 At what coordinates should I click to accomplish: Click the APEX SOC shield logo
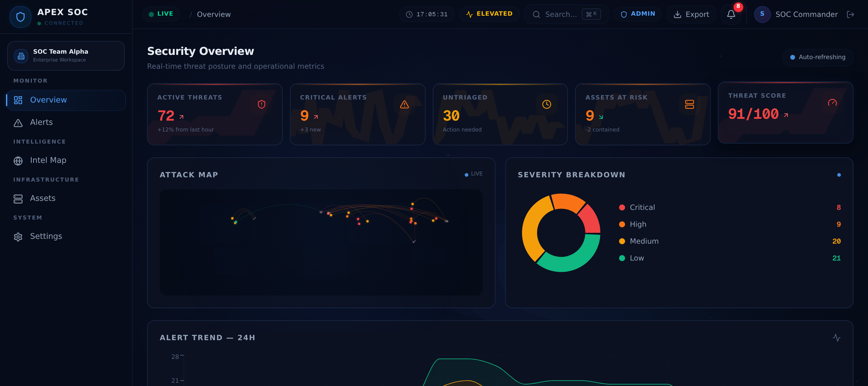pyautogui.click(x=20, y=17)
